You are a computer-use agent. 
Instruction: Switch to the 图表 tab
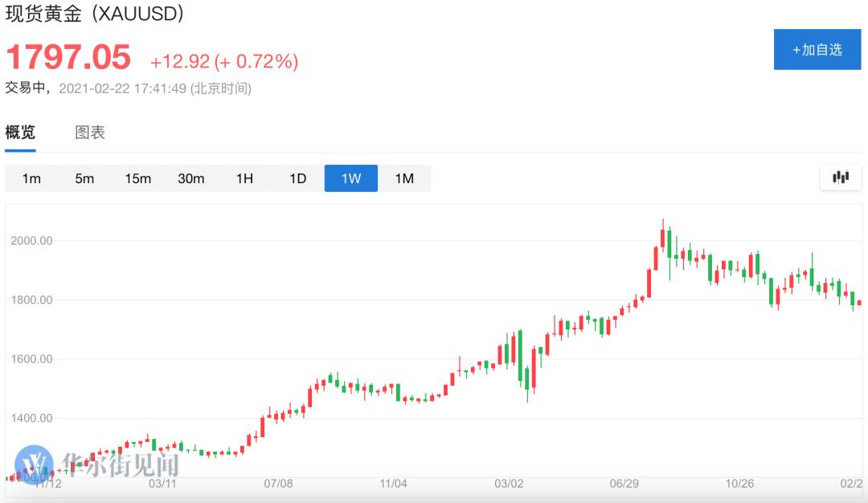click(x=91, y=132)
